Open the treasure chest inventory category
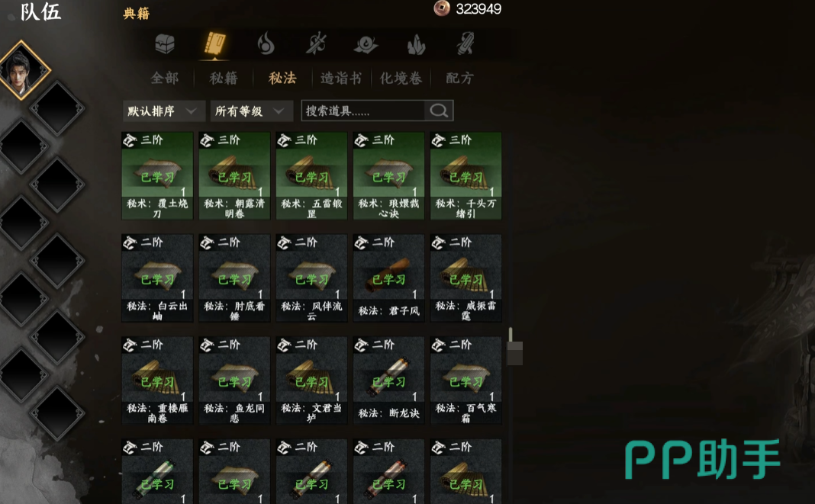Viewport: 815px width, 504px height. [164, 44]
